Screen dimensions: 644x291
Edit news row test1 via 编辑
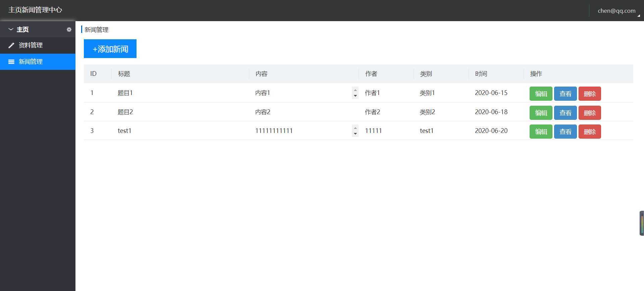pyautogui.click(x=541, y=132)
